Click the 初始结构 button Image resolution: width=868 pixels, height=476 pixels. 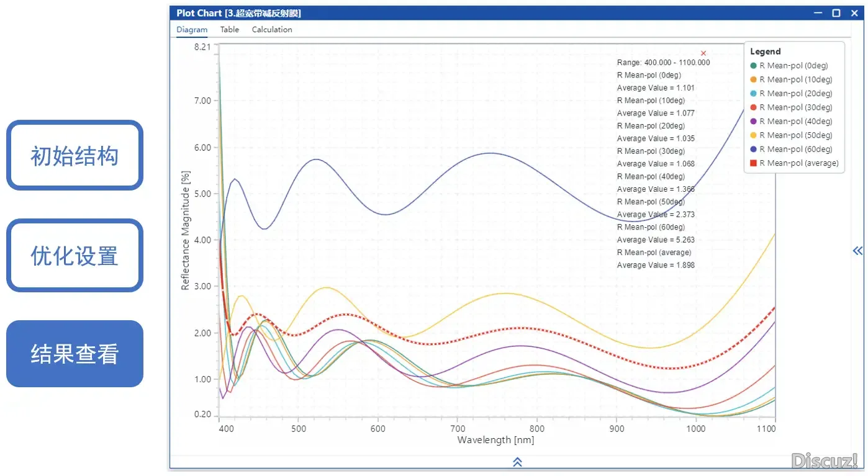(75, 156)
